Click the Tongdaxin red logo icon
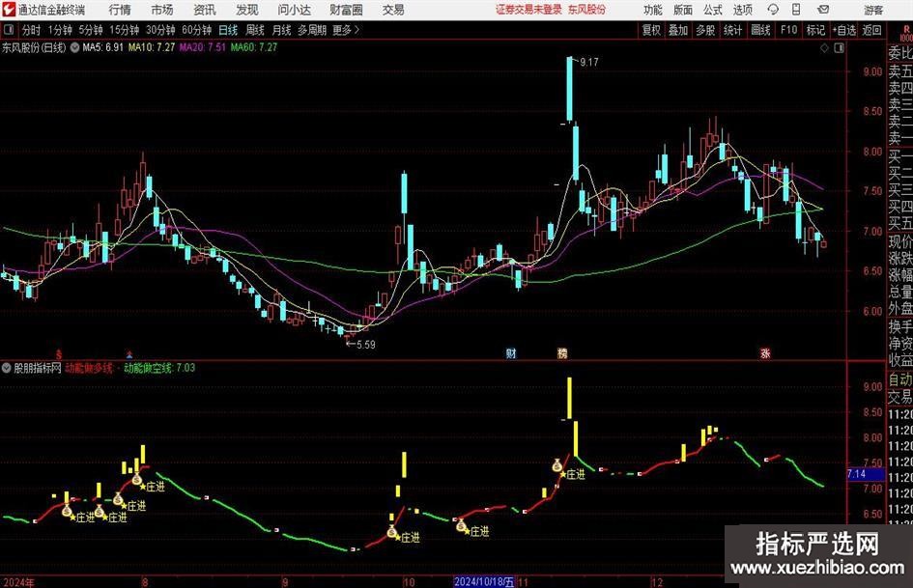This screenshot has height=588, width=913. pyautogui.click(x=9, y=10)
